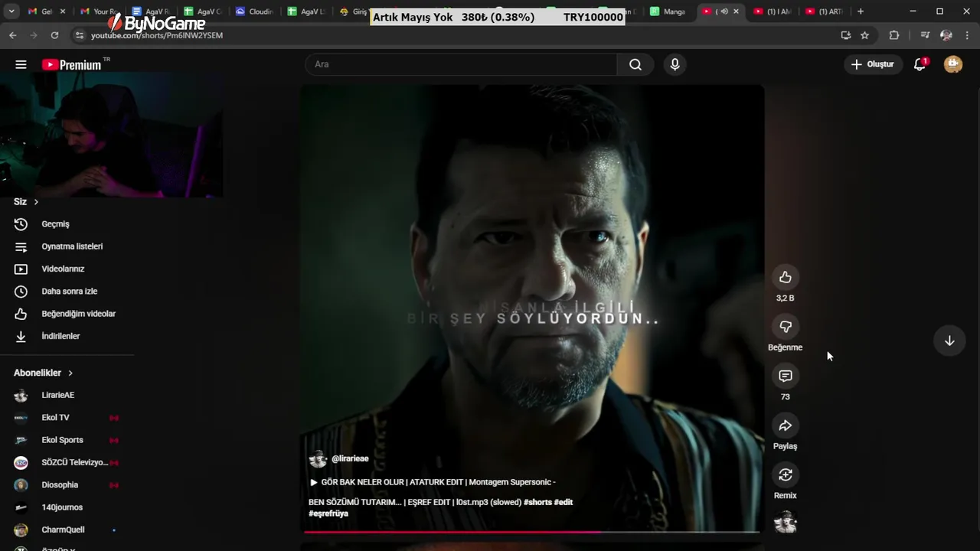Close the Gel Gmail tab
The width and height of the screenshot is (980, 551).
(x=63, y=11)
